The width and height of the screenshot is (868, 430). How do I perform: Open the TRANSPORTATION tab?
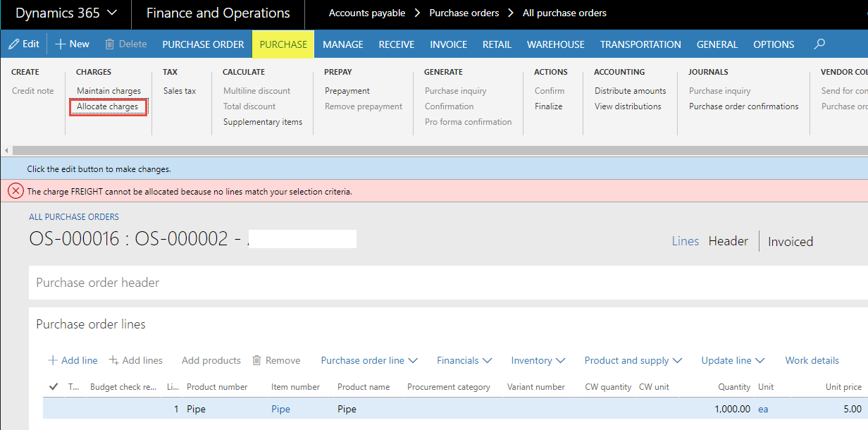tap(640, 44)
